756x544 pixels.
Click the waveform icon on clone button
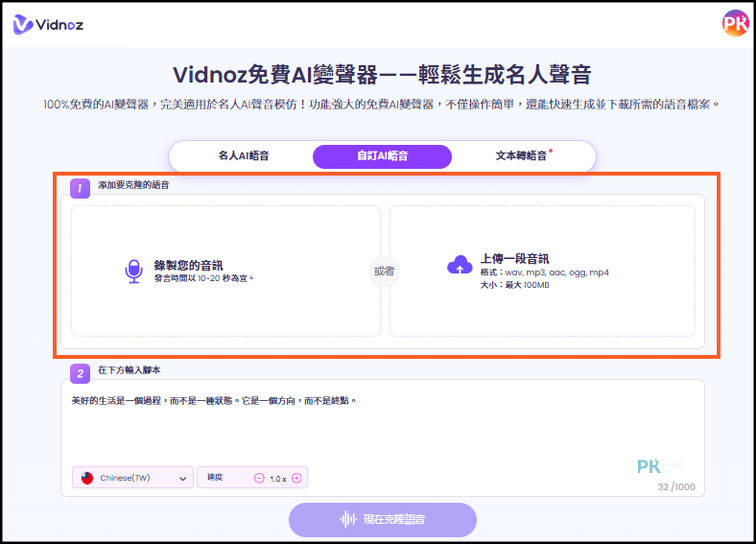coord(347,519)
